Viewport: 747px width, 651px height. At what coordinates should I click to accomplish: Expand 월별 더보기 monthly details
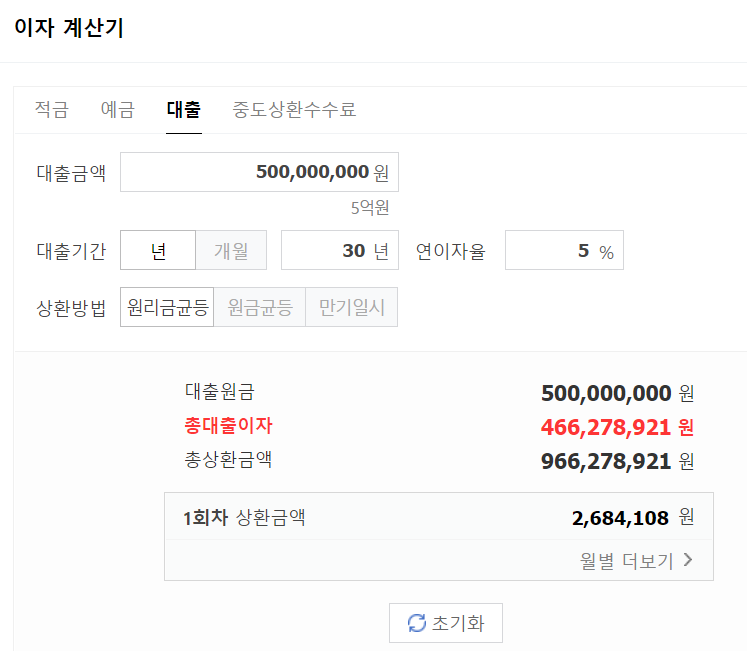pyautogui.click(x=626, y=560)
